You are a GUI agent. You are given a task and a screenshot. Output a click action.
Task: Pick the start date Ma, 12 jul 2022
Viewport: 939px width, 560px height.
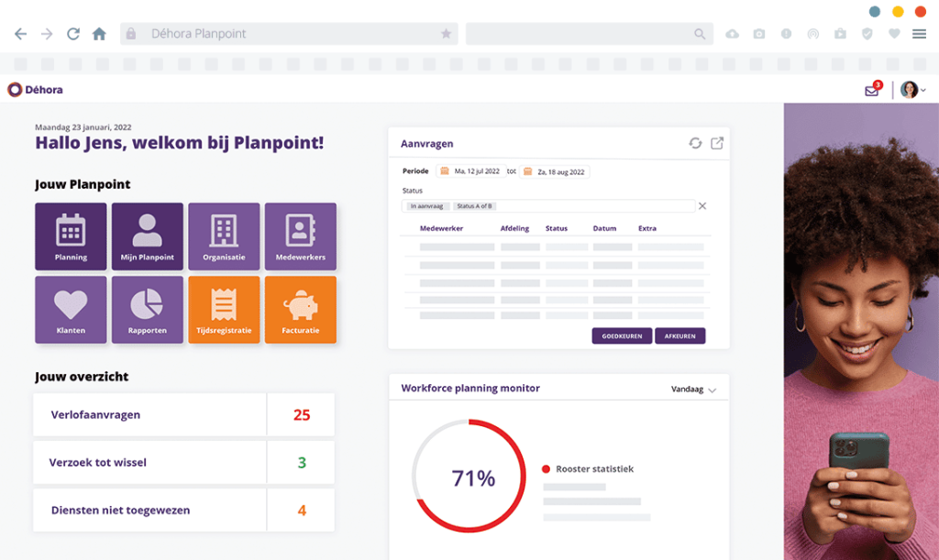472,171
